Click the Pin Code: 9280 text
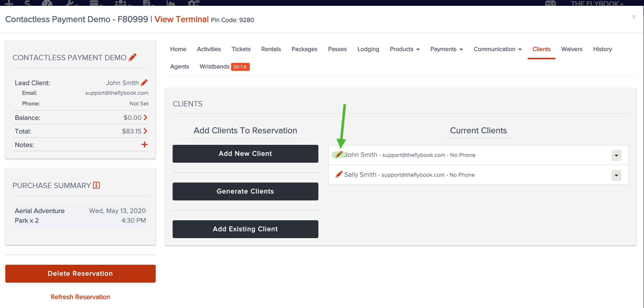 [x=232, y=20]
